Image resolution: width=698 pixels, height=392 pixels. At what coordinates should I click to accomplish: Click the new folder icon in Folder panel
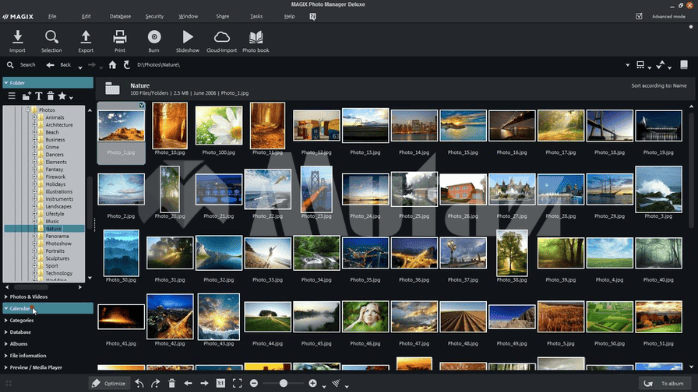[26, 96]
